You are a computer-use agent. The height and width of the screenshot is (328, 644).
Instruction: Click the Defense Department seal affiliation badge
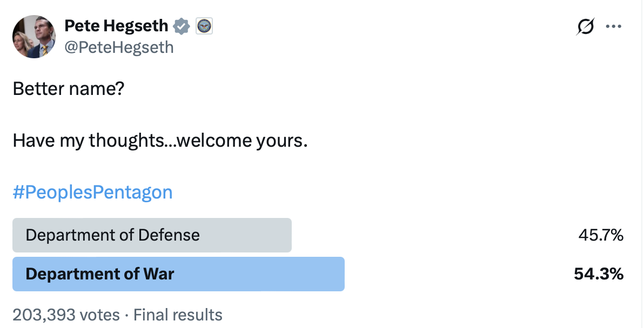click(204, 26)
